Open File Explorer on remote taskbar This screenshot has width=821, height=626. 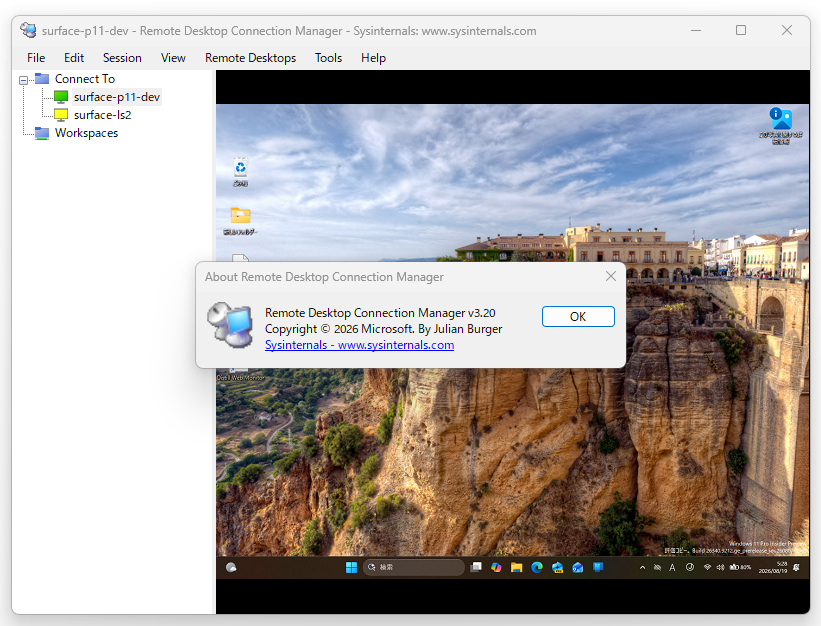tap(516, 567)
